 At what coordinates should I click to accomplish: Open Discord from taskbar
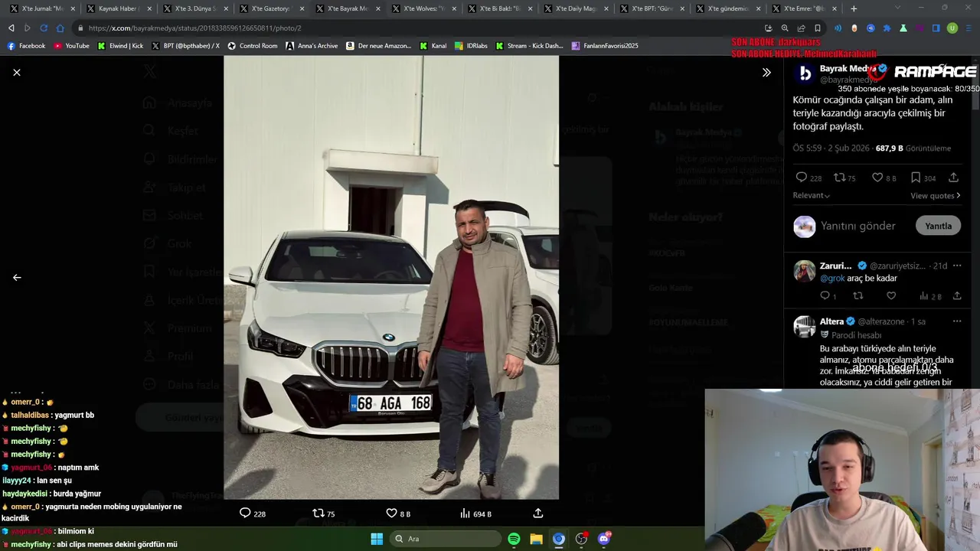(x=604, y=539)
